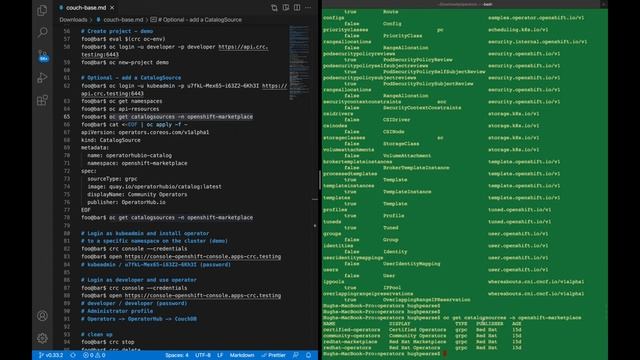Click 'name: operatorhubio-catalog' line
640x360 pixels.
click(129, 156)
